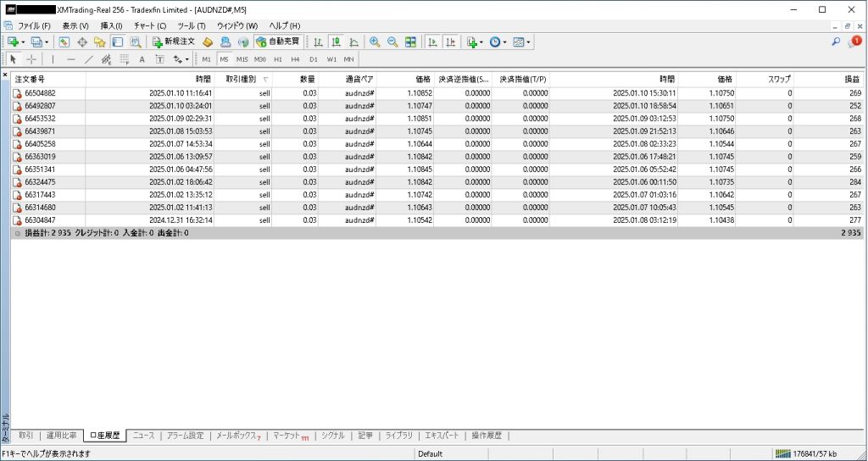868x461 pixels.
Task: Click the New Order (新規注文) button
Action: pyautogui.click(x=174, y=42)
